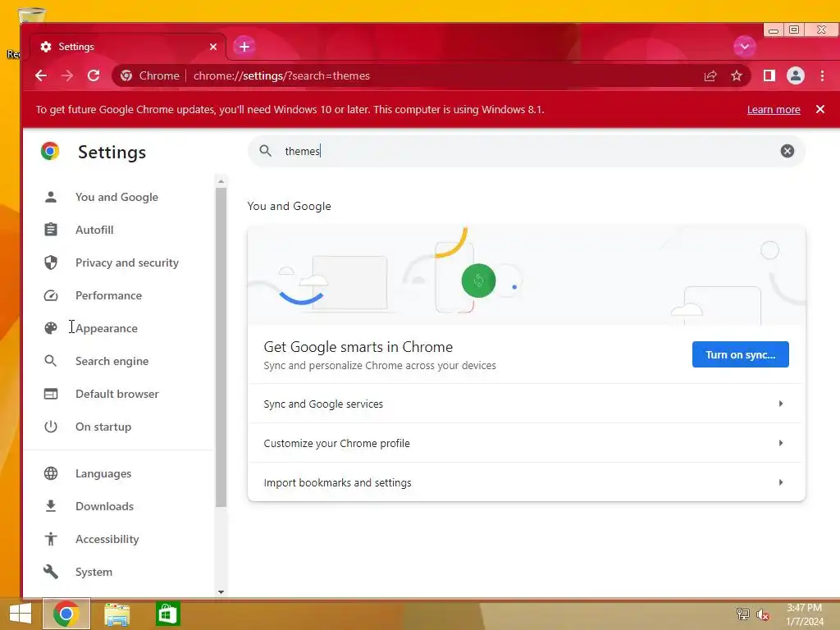Click the person icon beside You and Google
Screen dimensions: 840x630
point(51,197)
